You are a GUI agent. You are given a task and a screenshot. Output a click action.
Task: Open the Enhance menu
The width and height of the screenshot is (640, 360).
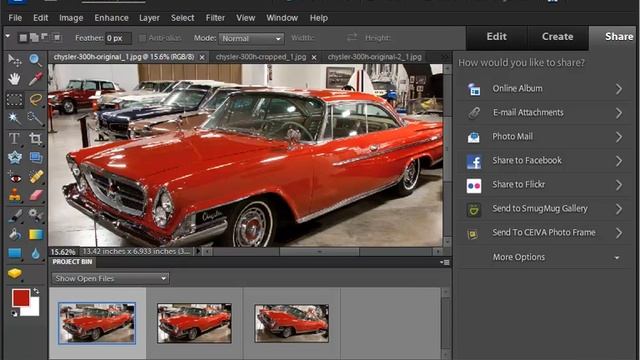[x=111, y=18]
